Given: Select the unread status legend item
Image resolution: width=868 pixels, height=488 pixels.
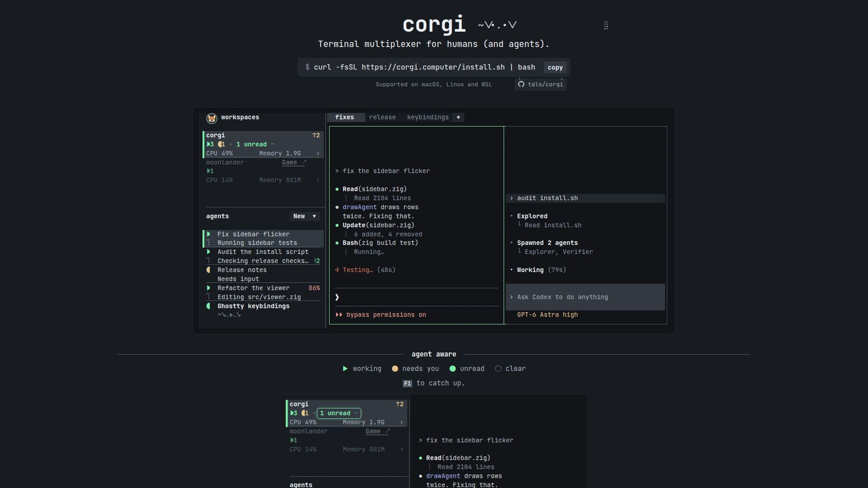Looking at the screenshot, I should point(467,369).
